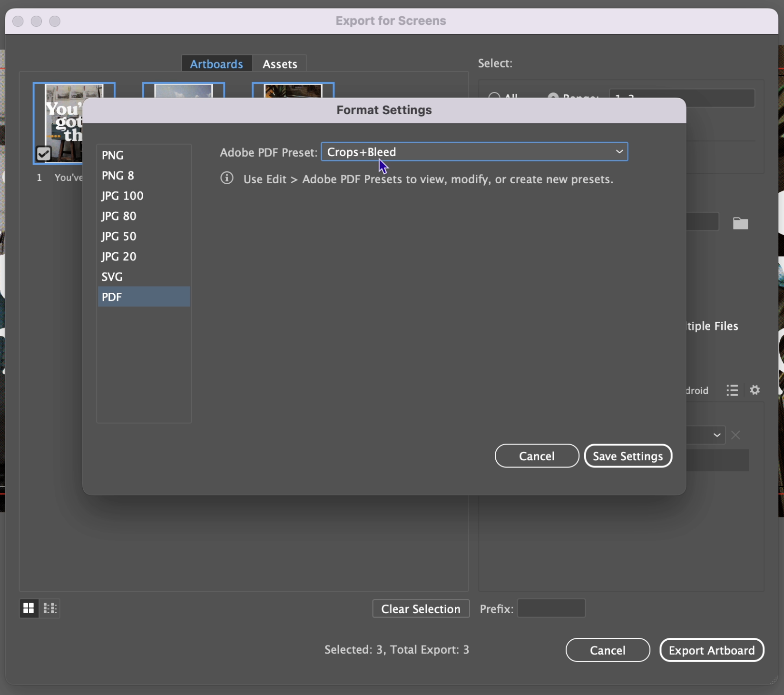Image resolution: width=784 pixels, height=695 pixels.
Task: Click the info icon beside preset hint
Action: coord(227,178)
